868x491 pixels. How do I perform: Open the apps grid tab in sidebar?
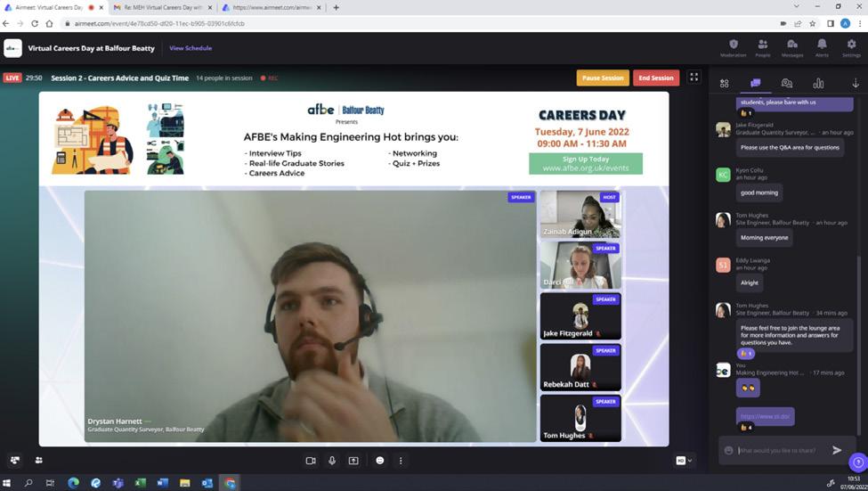[x=724, y=83]
